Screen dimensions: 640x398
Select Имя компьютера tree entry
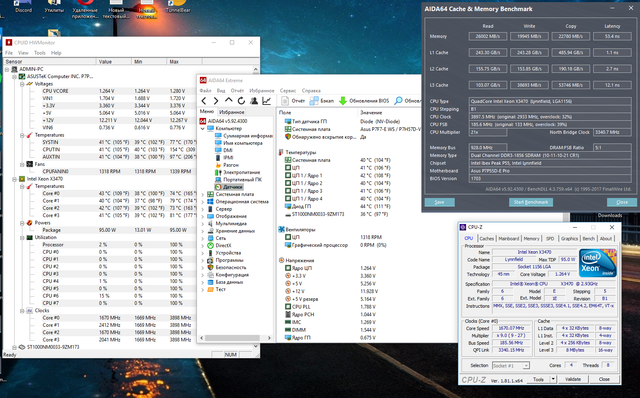(239, 143)
